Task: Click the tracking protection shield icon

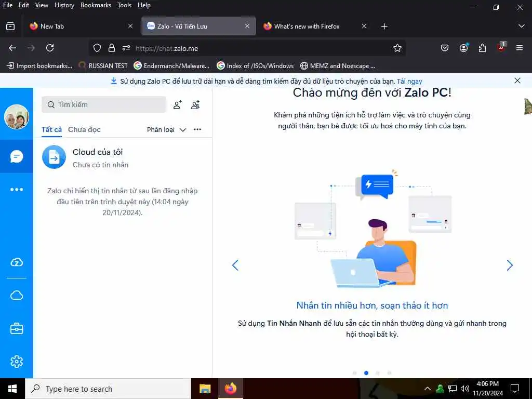Action: click(97, 48)
